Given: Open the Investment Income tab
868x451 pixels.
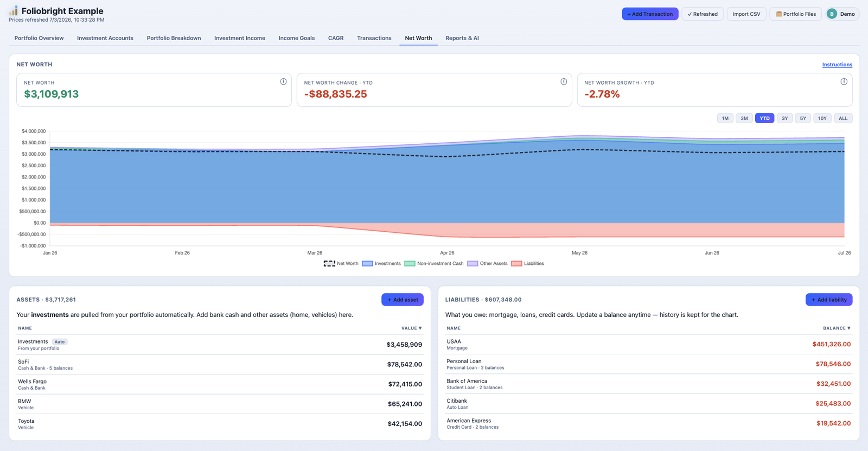Looking at the screenshot, I should click(x=240, y=38).
